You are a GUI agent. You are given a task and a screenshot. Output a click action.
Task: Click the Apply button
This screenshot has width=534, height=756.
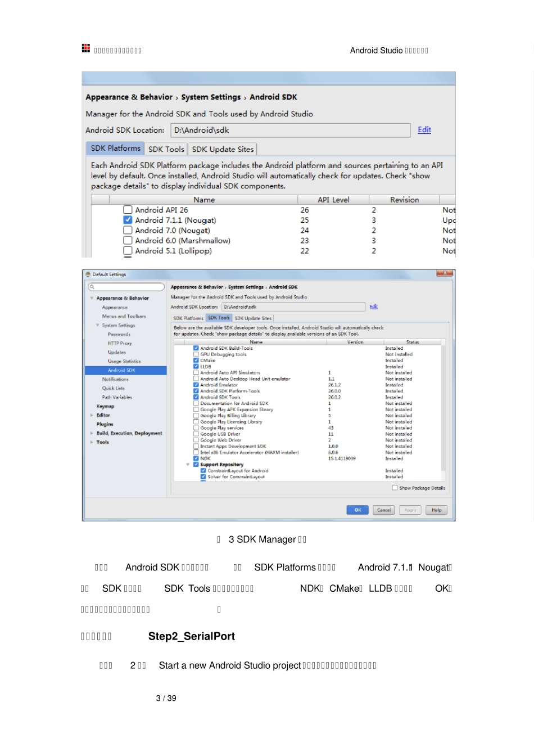[x=410, y=510]
